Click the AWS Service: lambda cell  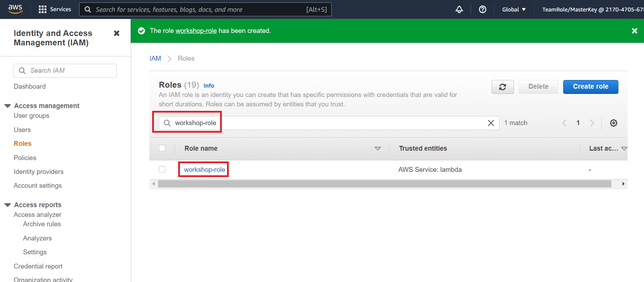[430, 170]
